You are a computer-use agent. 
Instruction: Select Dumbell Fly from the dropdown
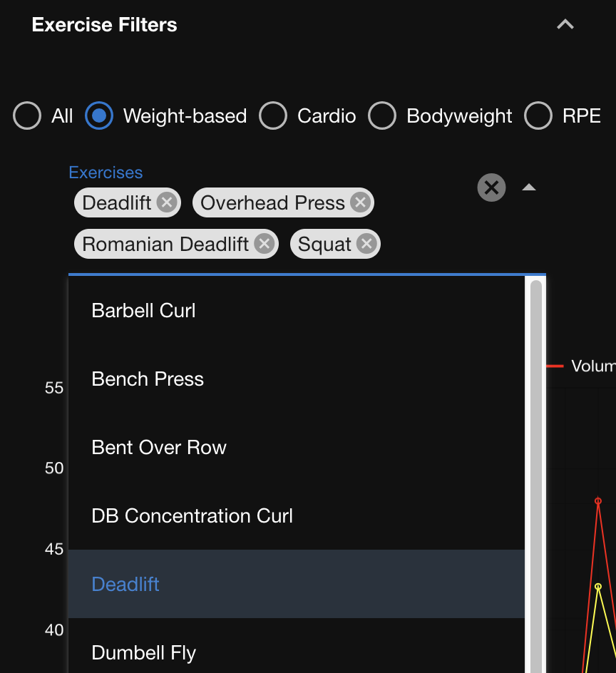pyautogui.click(x=144, y=653)
